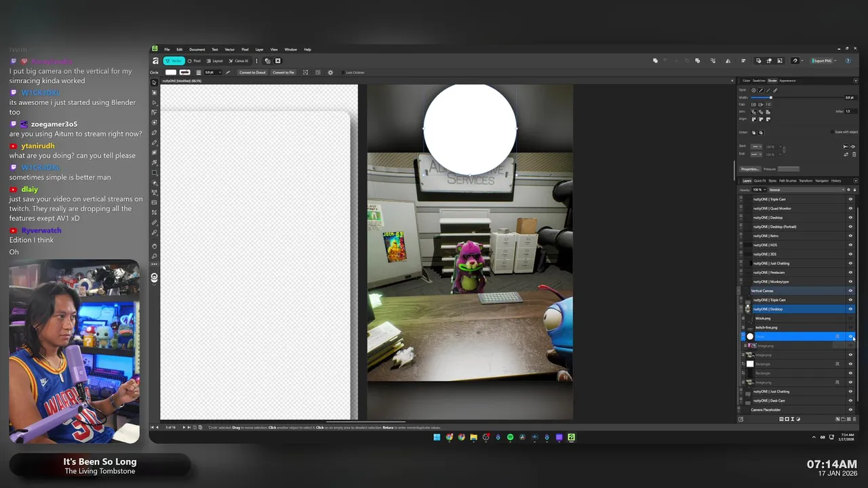Open Spotify from the taskbar
868x488 pixels.
[510, 437]
